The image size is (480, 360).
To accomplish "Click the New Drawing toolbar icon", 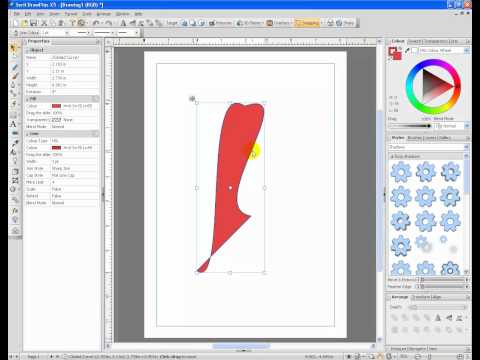I will pyautogui.click(x=16, y=23).
